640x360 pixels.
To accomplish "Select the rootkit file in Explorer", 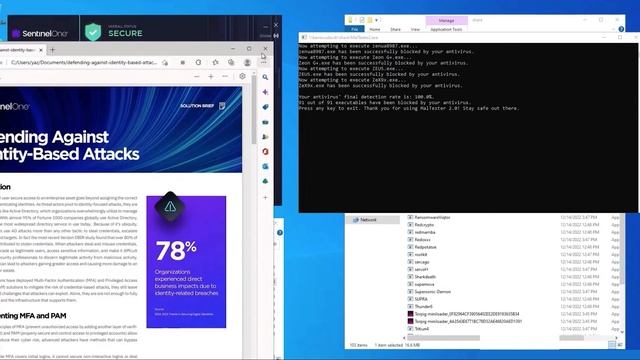I will pyautogui.click(x=421, y=254).
